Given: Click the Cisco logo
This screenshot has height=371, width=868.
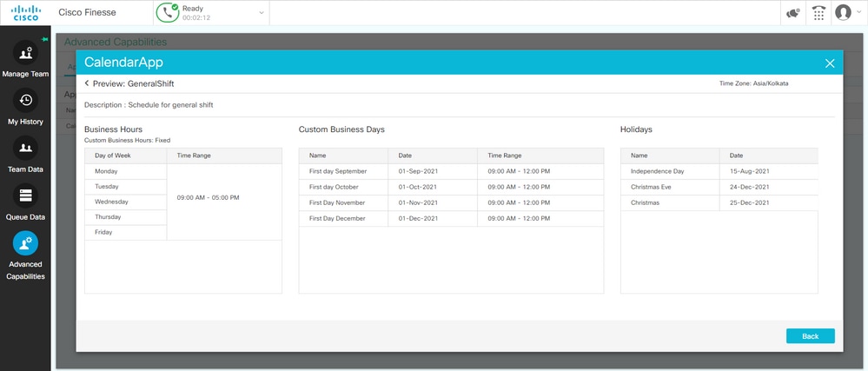Looking at the screenshot, I should click(25, 13).
